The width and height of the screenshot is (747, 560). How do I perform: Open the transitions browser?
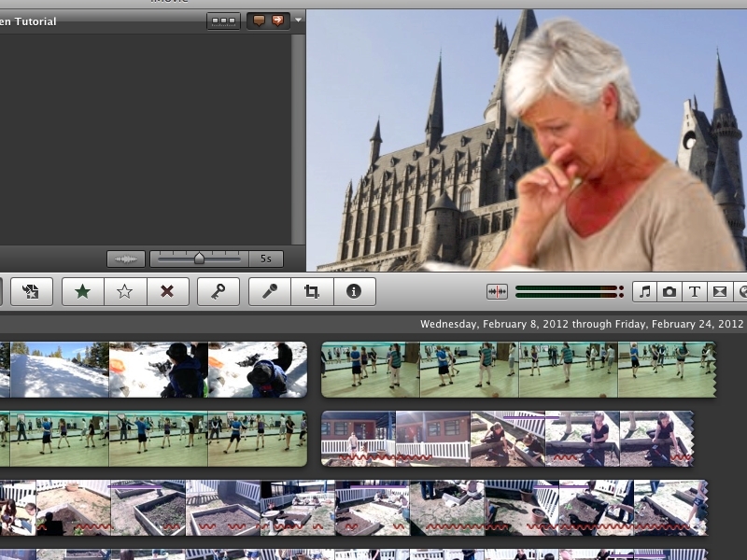(x=719, y=291)
